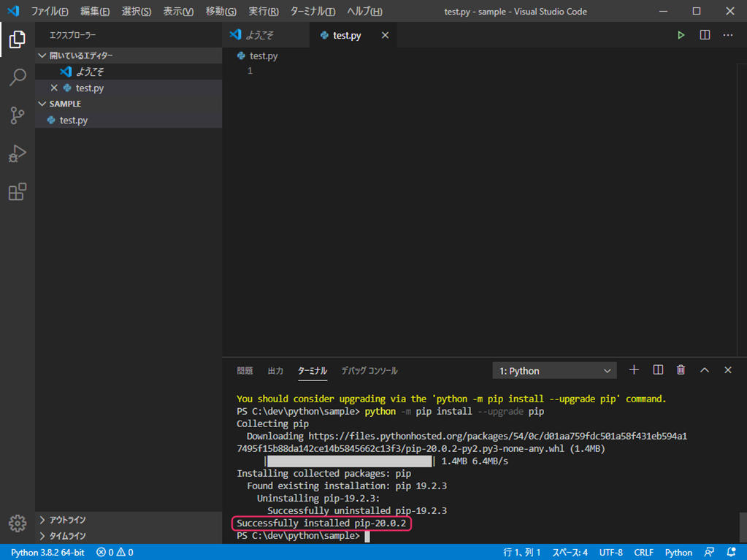Change language mode Python in status bar
The image size is (747, 560).
[x=678, y=552]
